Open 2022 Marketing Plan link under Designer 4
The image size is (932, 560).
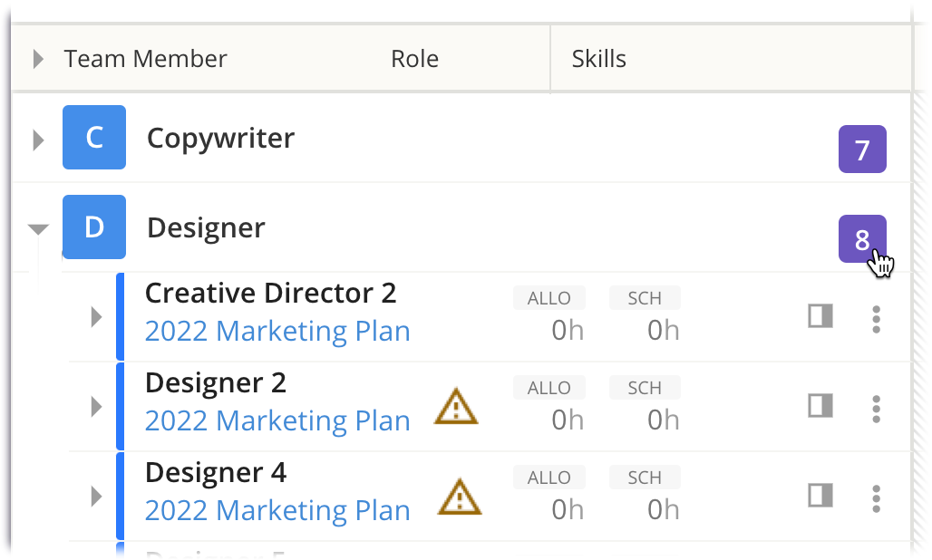point(277,511)
